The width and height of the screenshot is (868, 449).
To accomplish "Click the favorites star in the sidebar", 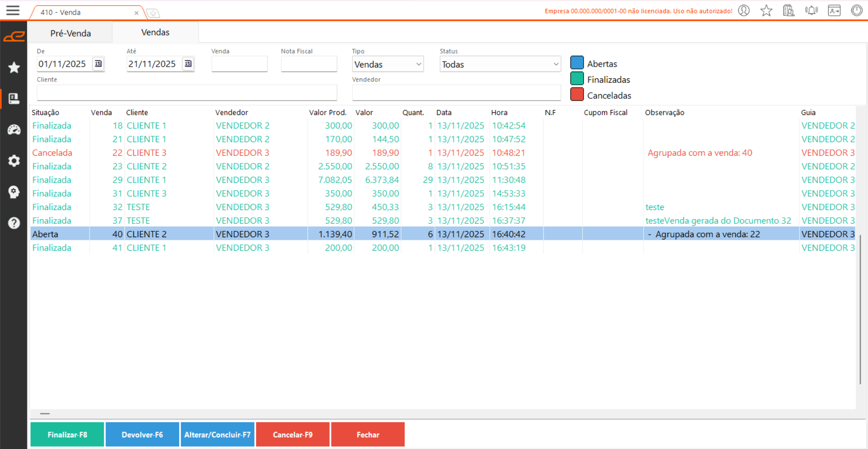I will tap(14, 67).
